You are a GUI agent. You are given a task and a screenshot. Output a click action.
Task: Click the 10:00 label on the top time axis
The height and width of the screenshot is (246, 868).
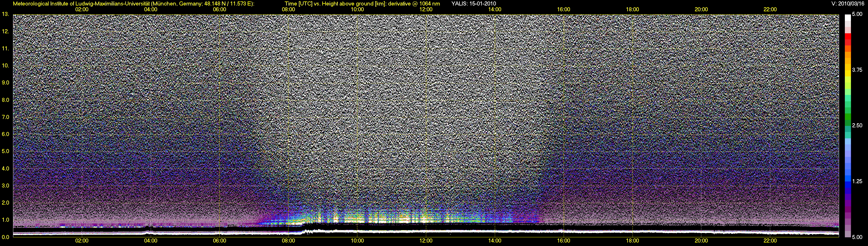(x=357, y=10)
